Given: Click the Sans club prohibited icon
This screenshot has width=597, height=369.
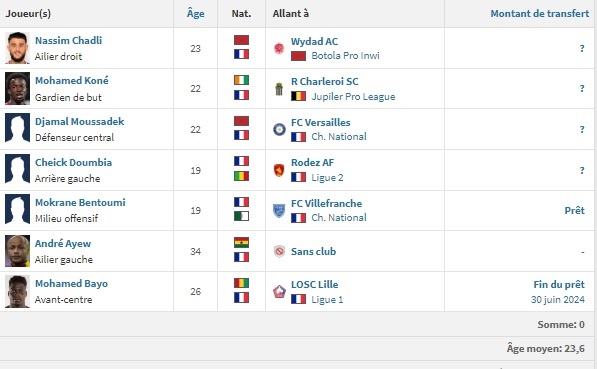Looking at the screenshot, I should (279, 251).
